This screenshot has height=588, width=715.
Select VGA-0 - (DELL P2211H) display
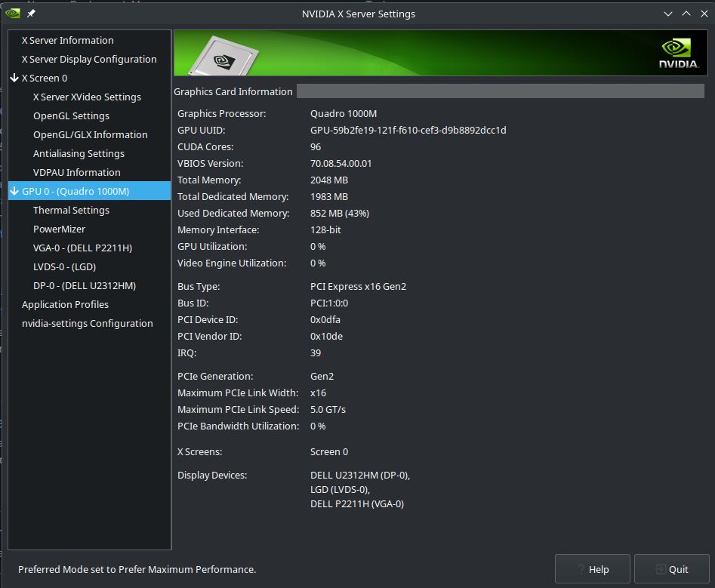tap(82, 248)
